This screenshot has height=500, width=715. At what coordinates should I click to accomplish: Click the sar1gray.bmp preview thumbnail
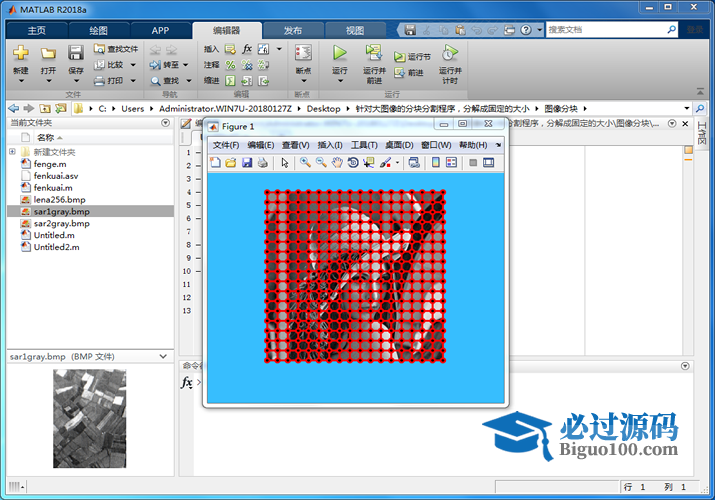(89, 418)
